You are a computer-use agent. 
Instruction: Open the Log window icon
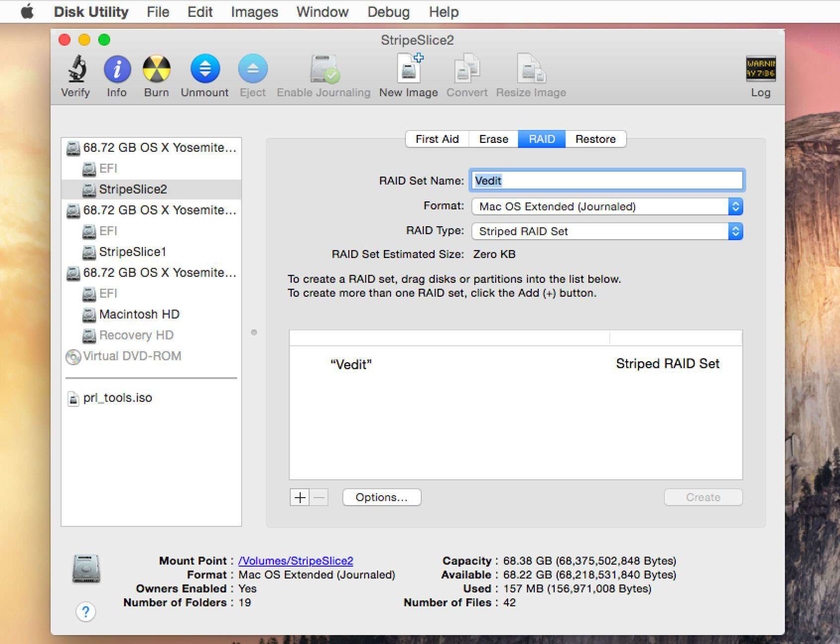coord(761,68)
